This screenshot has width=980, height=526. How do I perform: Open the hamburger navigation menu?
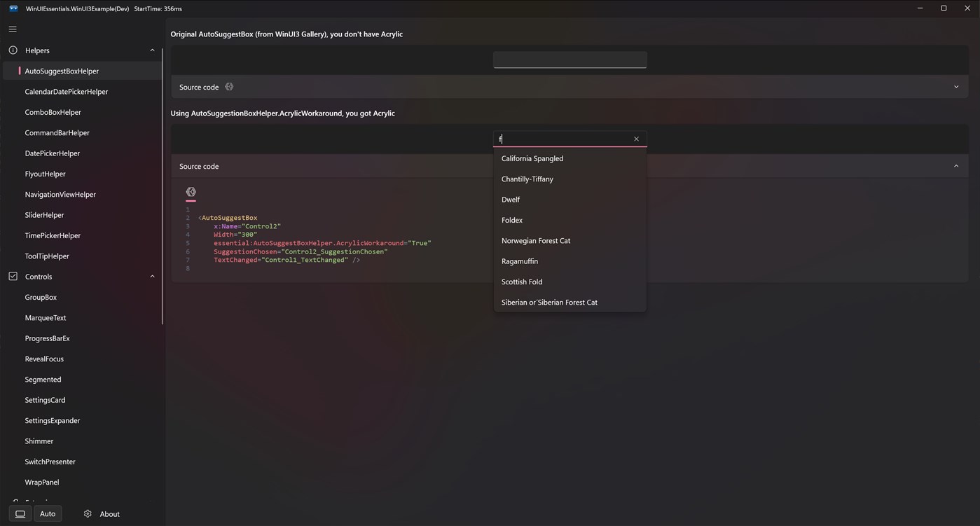(x=13, y=29)
